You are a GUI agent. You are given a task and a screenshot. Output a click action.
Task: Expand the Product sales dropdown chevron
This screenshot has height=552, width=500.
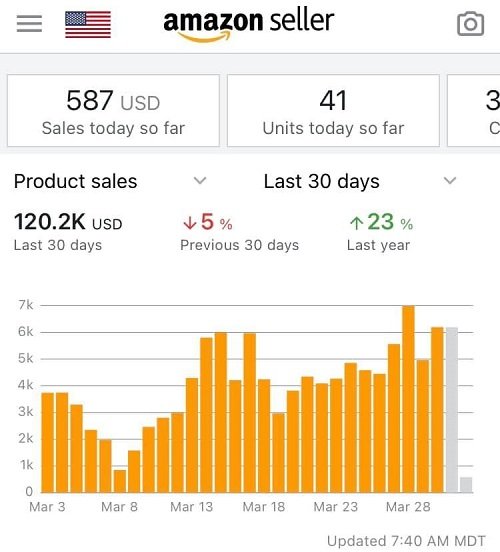point(200,181)
